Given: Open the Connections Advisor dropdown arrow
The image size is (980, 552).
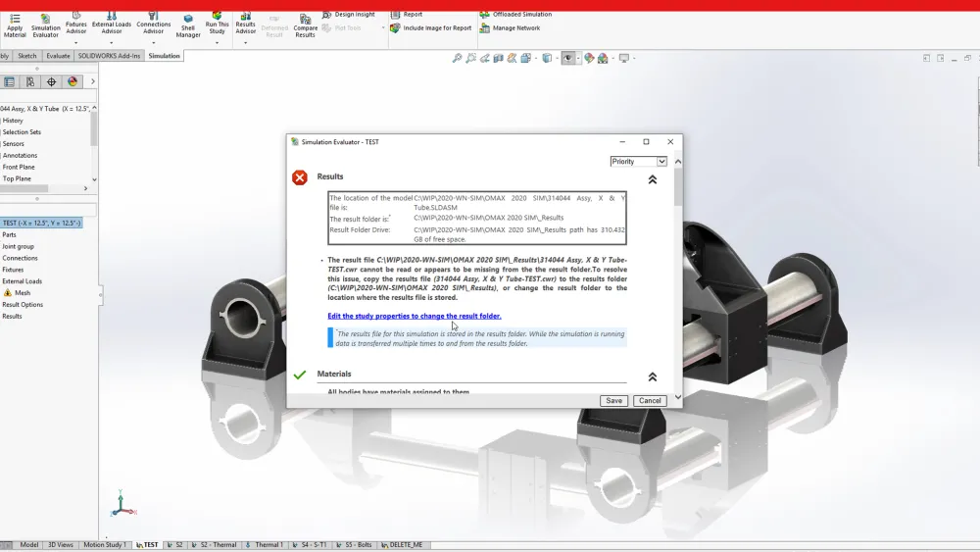Looking at the screenshot, I should [153, 42].
